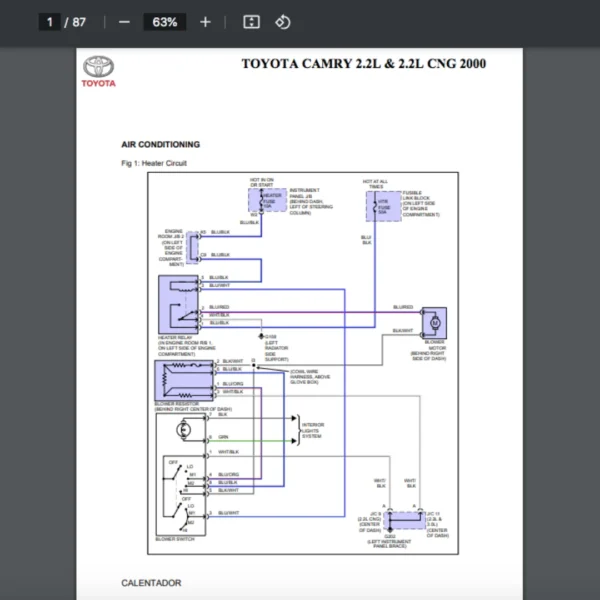Screen dimensions: 600x600
Task: Click the CALENTADOR heading at page bottom
Action: (151, 583)
